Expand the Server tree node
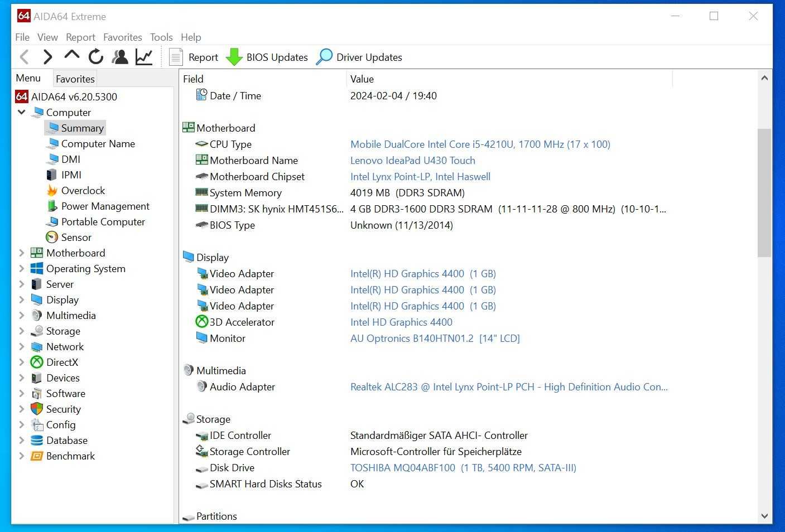 pos(22,284)
